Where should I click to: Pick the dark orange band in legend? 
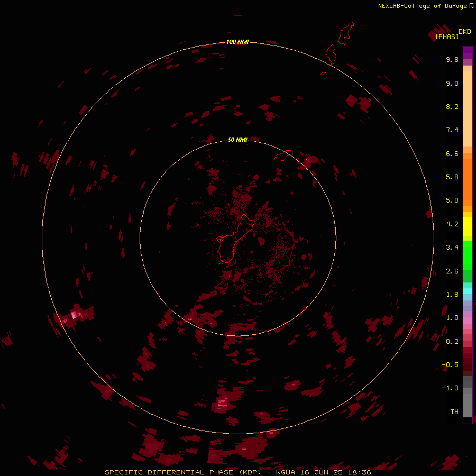click(467, 182)
